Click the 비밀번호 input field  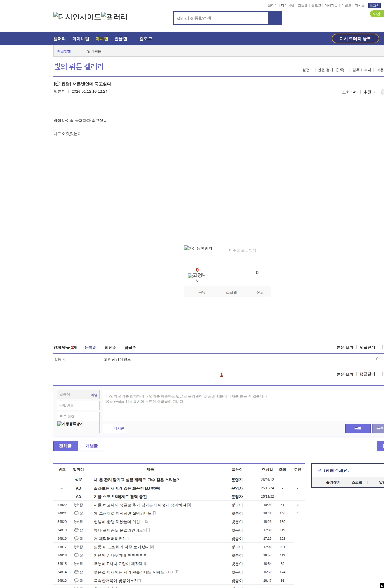(78, 406)
